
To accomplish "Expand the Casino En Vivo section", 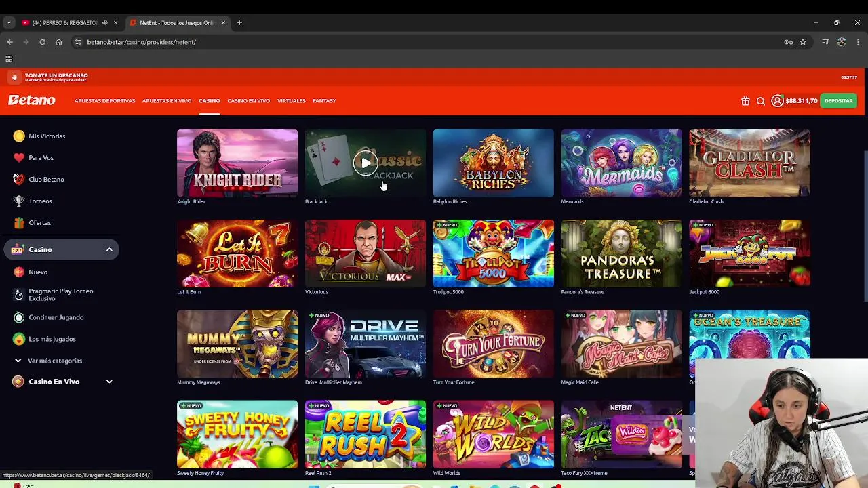I will pos(109,382).
